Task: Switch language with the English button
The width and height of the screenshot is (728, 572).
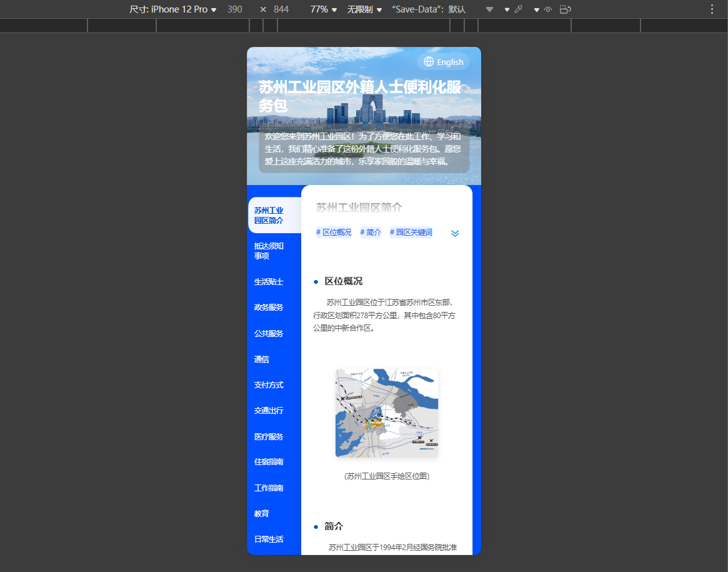Action: pos(444,62)
